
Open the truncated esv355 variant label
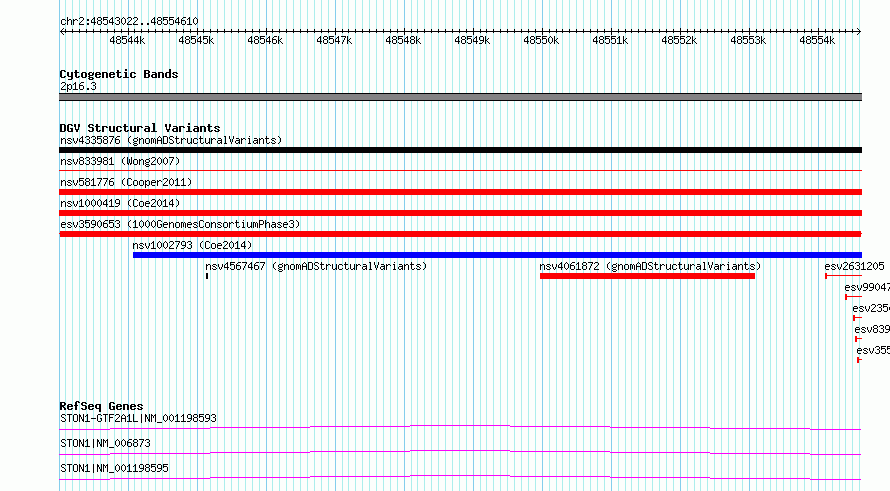click(873, 350)
